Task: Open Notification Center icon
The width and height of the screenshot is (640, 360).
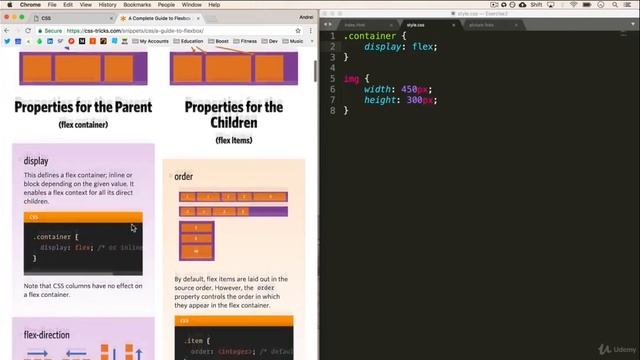Action: [x=628, y=5]
